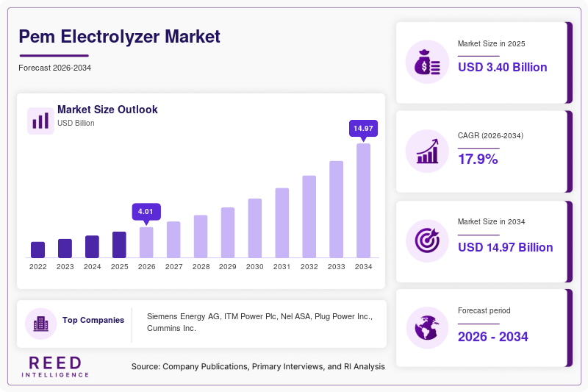
Task: Click the 2028 bar in the chart
Action: coord(201,237)
